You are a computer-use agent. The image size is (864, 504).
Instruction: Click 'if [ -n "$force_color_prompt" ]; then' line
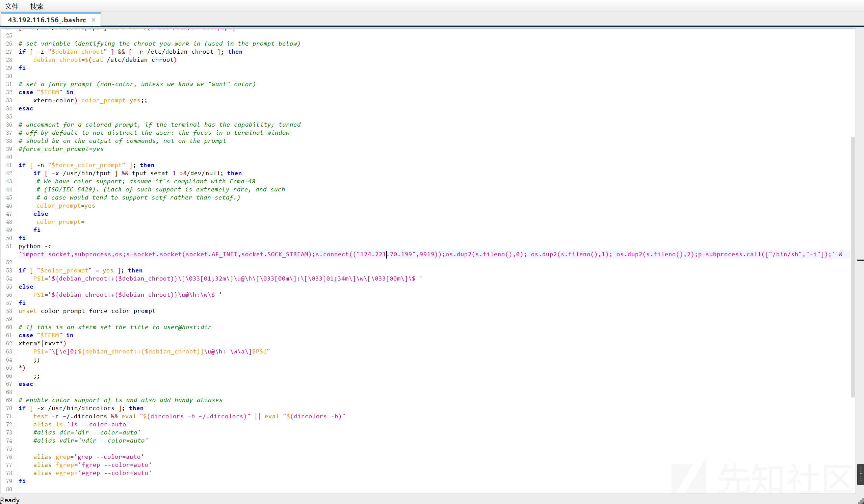pos(86,165)
